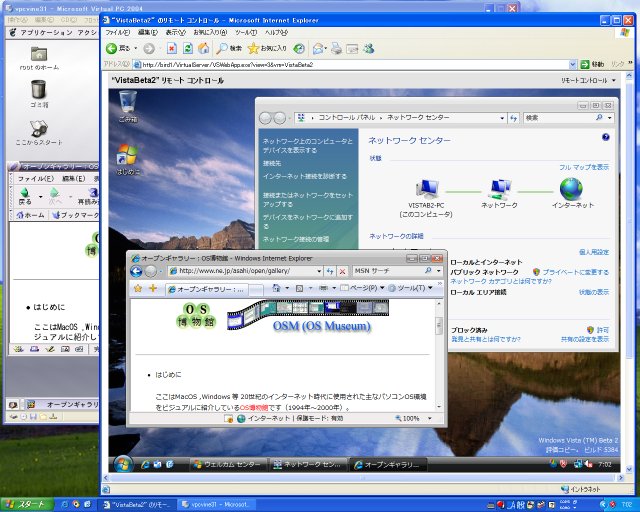Click フルマップを表示 link in Network Center
The image size is (640, 512).
[x=584, y=167]
